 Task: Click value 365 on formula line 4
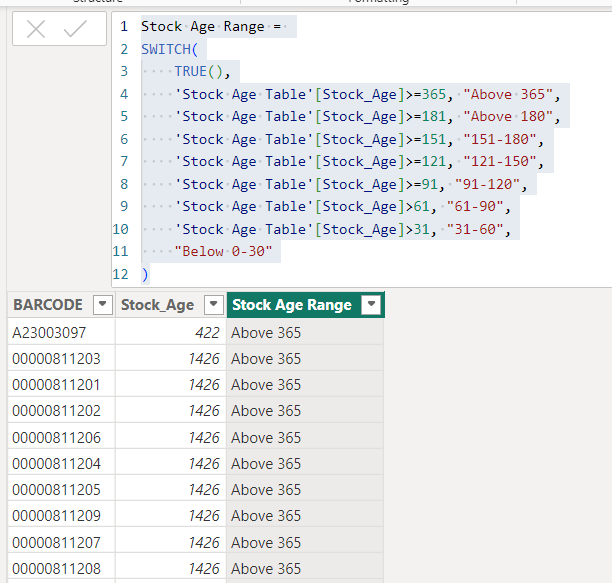coord(434,94)
